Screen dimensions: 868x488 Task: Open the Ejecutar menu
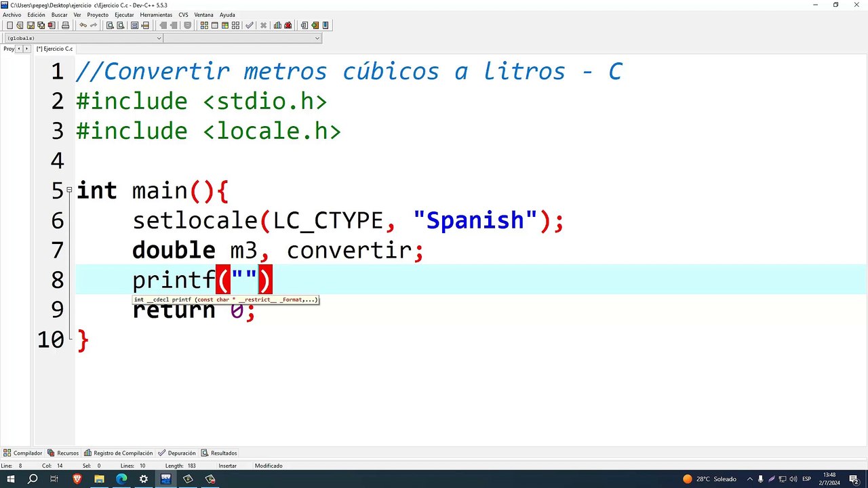click(x=124, y=14)
